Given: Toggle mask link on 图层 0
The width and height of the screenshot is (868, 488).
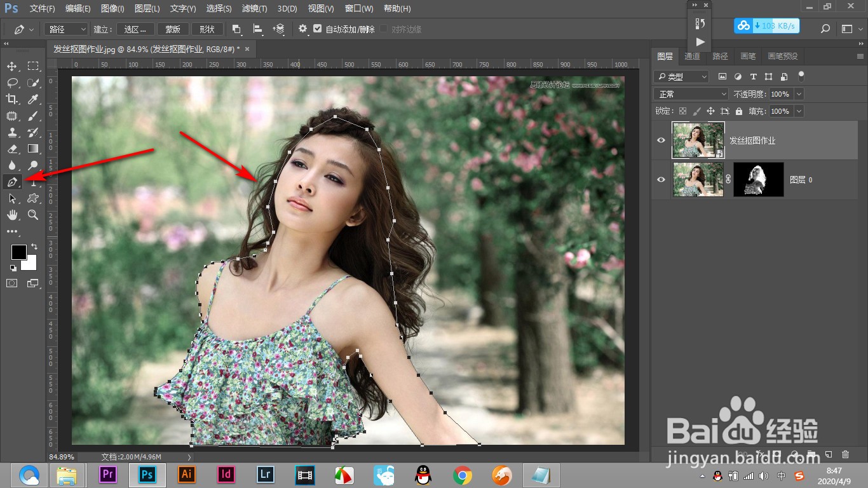Looking at the screenshot, I should (728, 180).
